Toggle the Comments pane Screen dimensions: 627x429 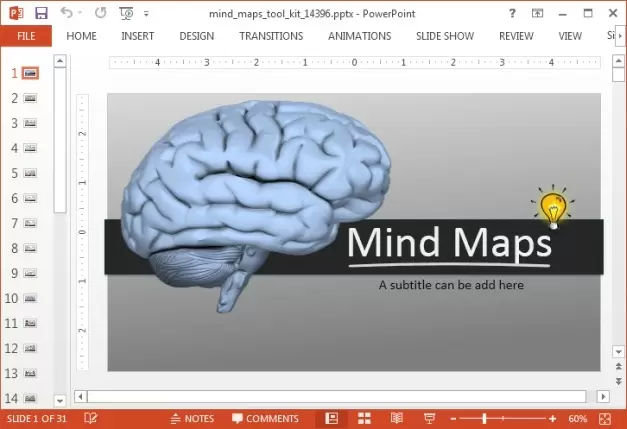265,418
